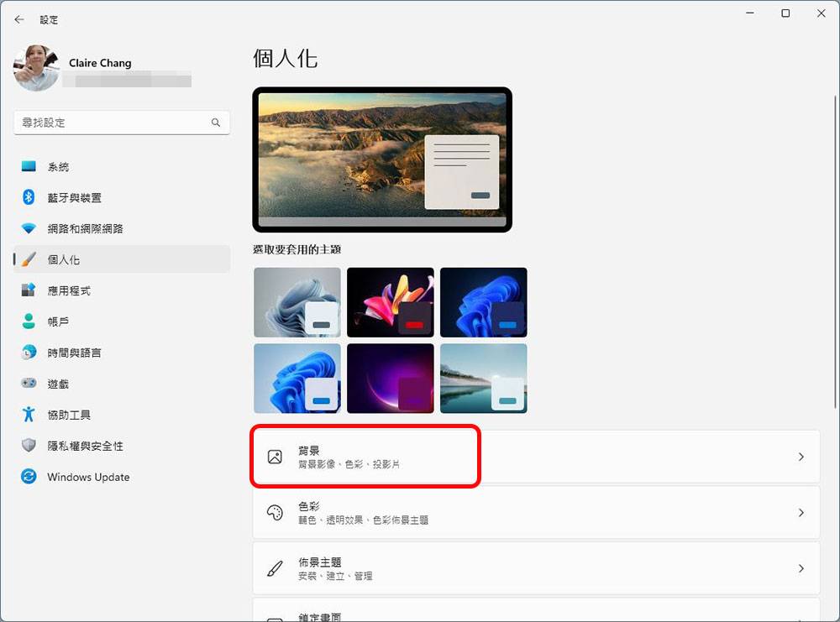Click the 尋找設定 search field
The height and width of the screenshot is (622, 840).
(121, 122)
